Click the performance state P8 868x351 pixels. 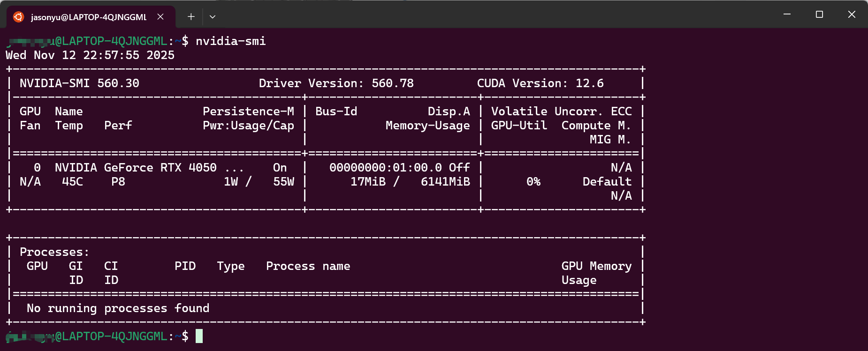click(118, 182)
